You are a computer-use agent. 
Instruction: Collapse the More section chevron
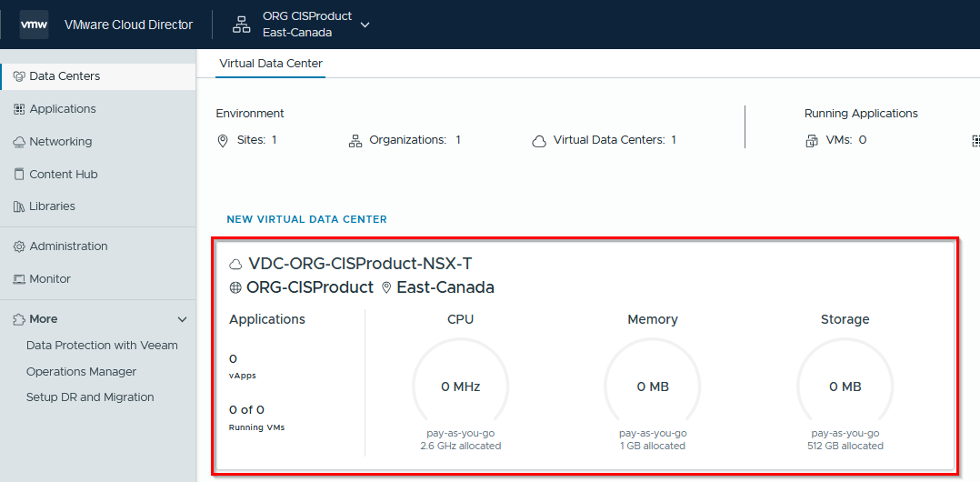[x=182, y=319]
